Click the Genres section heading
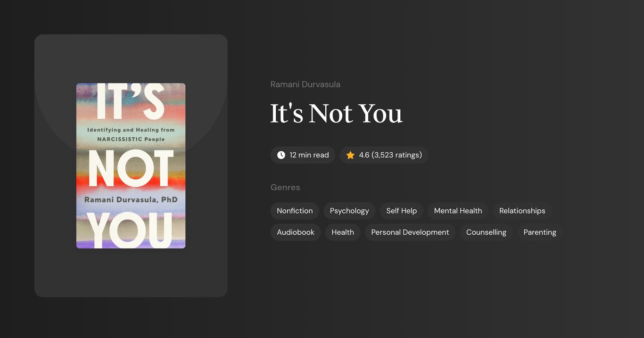 (285, 187)
